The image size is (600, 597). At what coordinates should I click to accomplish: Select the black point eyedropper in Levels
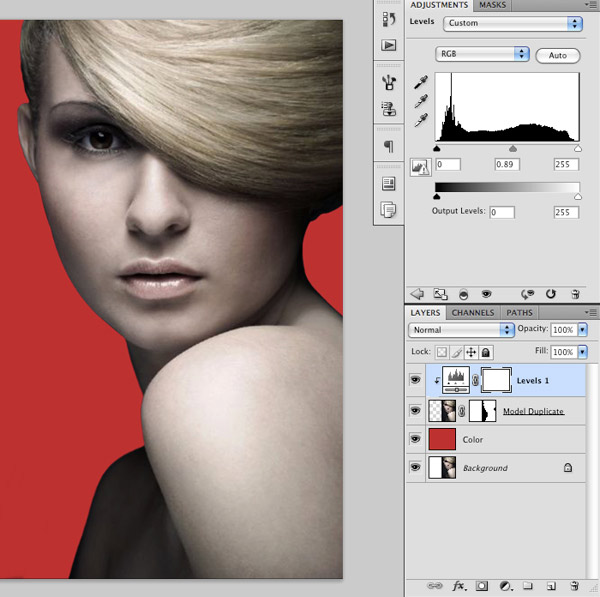422,81
